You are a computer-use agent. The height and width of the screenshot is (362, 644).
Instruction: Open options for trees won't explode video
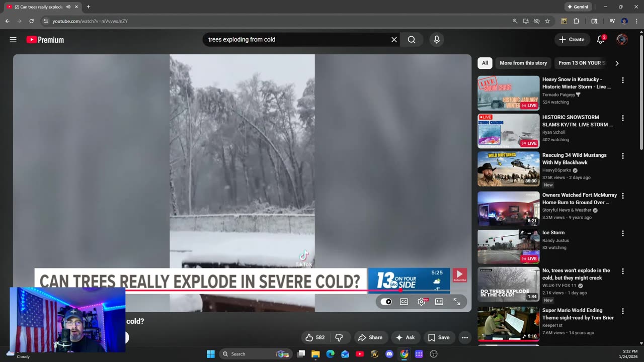(623, 271)
